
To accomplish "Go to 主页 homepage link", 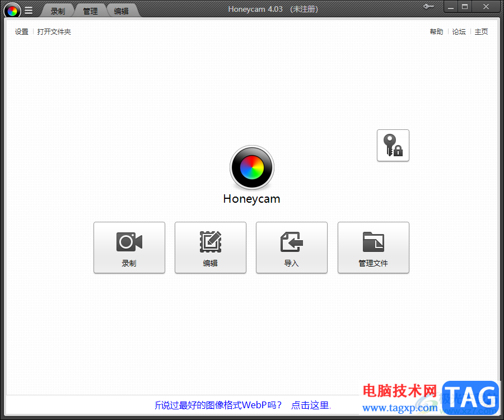I will click(x=481, y=32).
